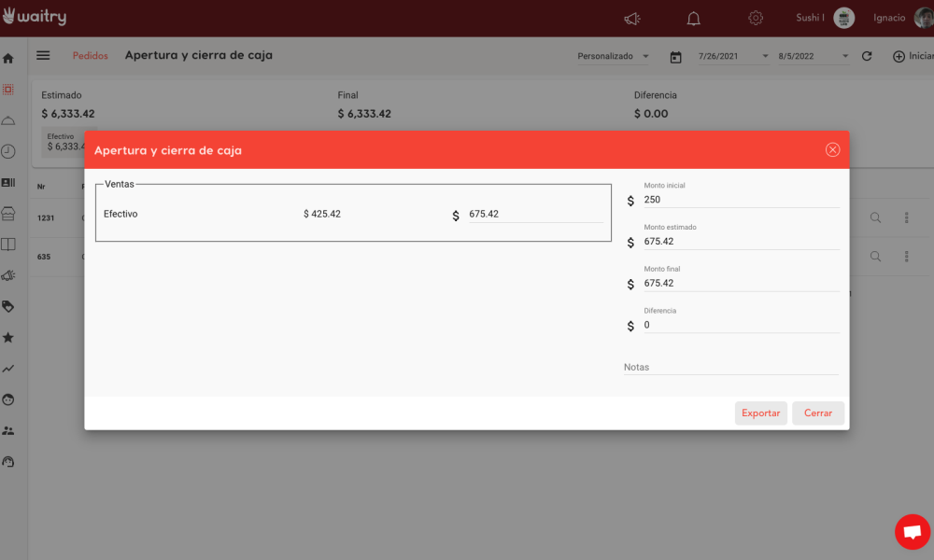Click the Exportar button

(760, 413)
